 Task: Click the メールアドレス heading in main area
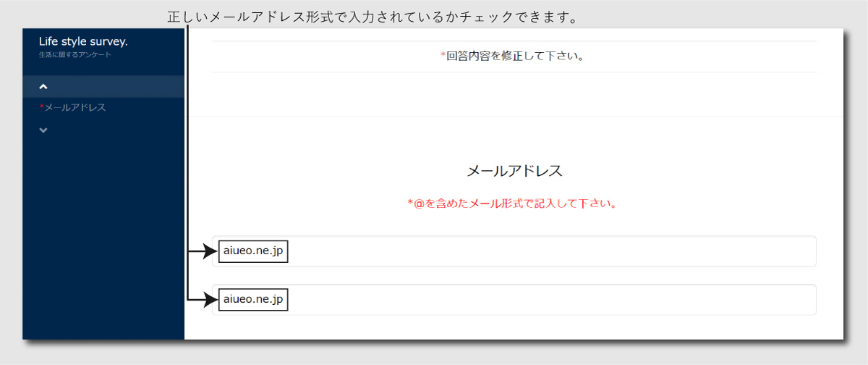pos(514,171)
